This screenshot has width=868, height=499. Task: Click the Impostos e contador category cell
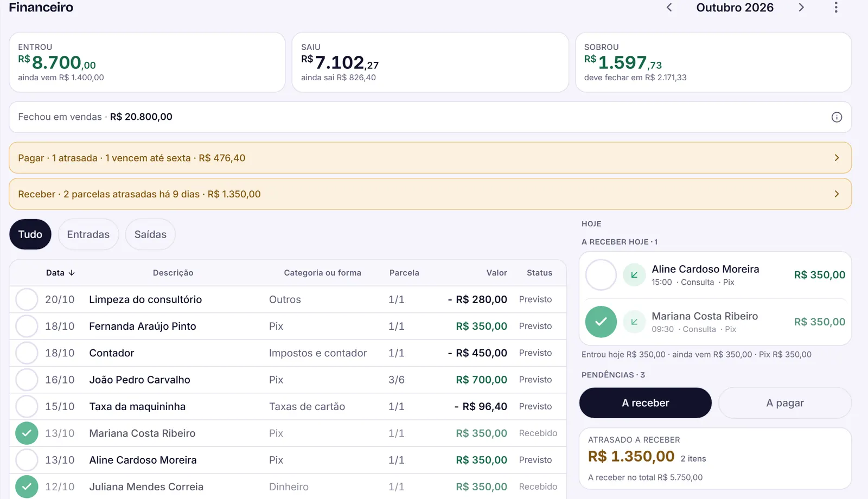tap(318, 353)
